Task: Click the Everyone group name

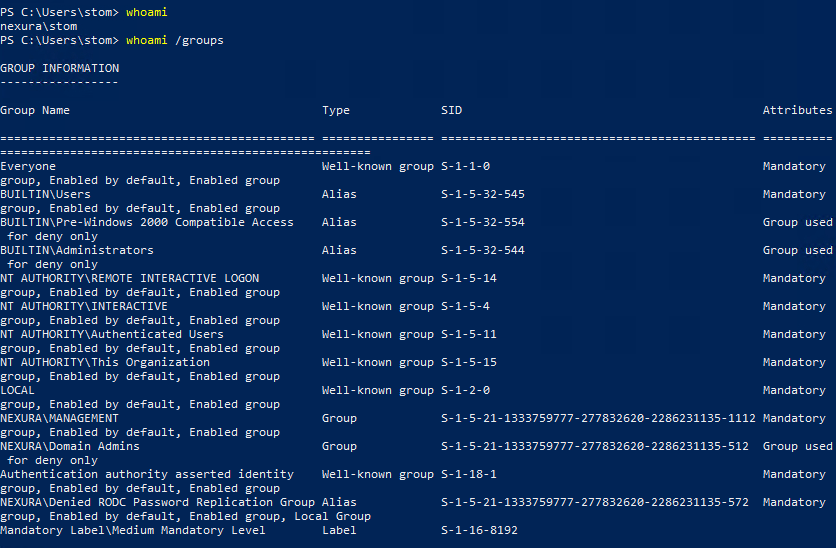Action: pos(28,166)
